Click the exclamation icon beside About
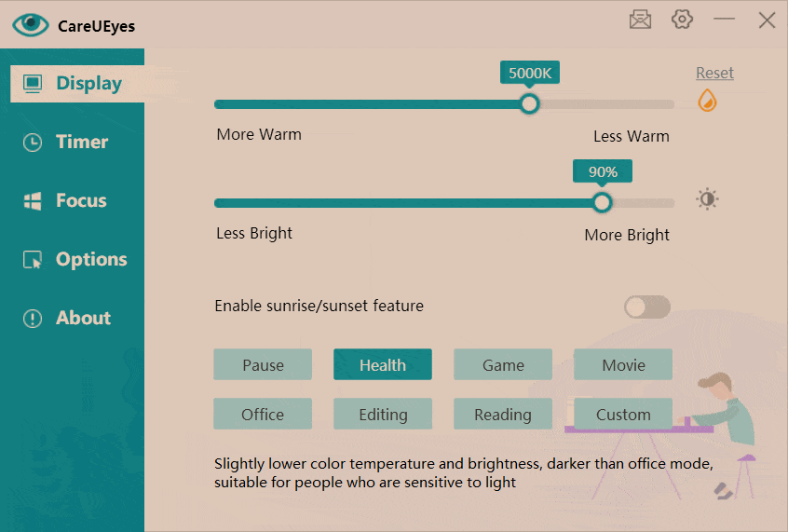 (33, 319)
